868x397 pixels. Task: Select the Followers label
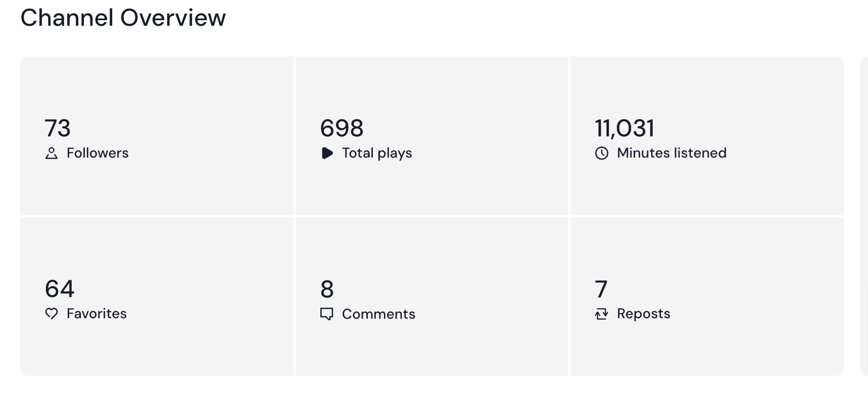tap(98, 153)
